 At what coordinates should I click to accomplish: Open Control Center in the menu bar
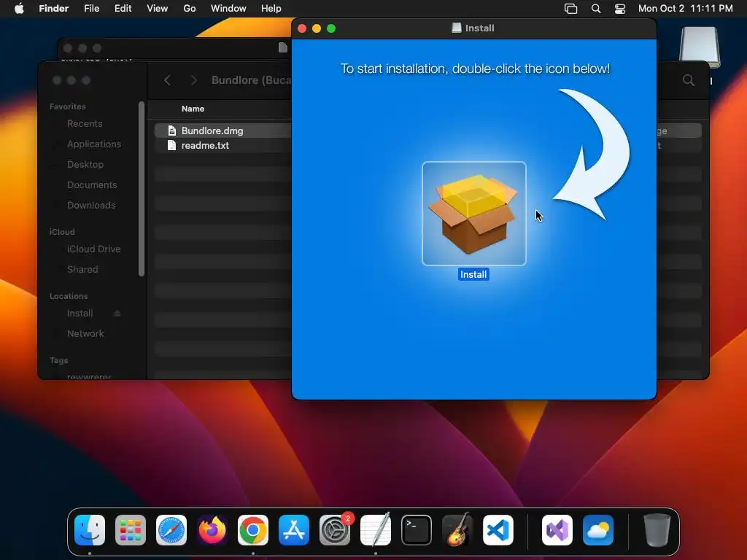pyautogui.click(x=620, y=9)
